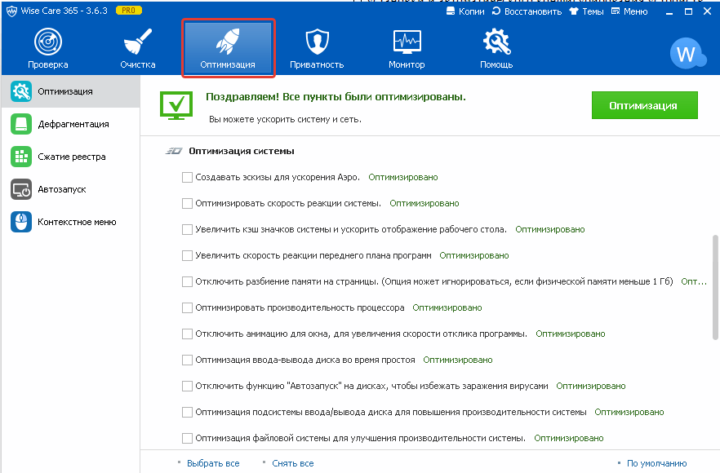Switch to Автозапуск sidebar tab
Viewport: 720px width, 473px height.
click(x=71, y=189)
